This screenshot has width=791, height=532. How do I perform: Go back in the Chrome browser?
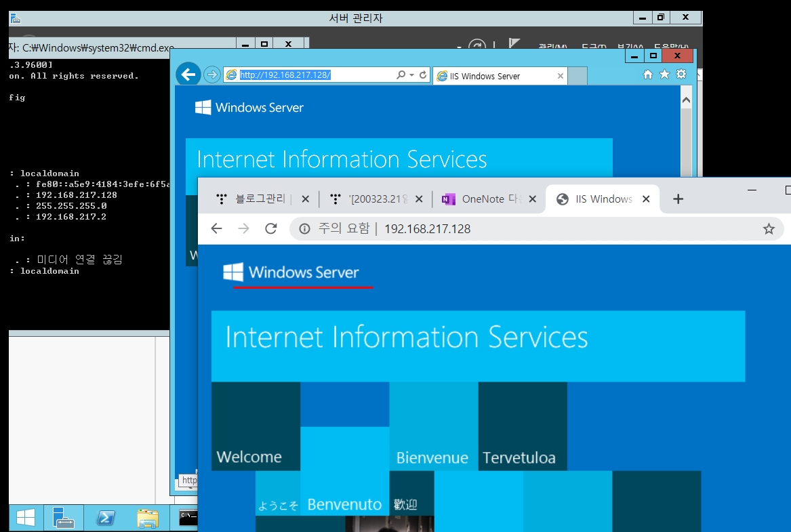[x=216, y=229]
